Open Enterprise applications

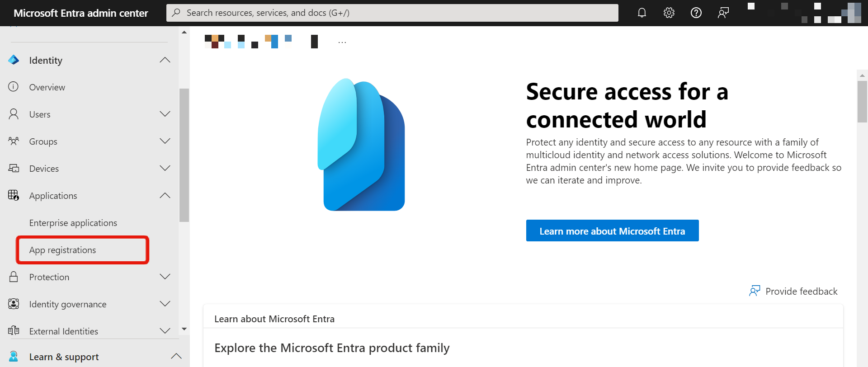click(73, 222)
